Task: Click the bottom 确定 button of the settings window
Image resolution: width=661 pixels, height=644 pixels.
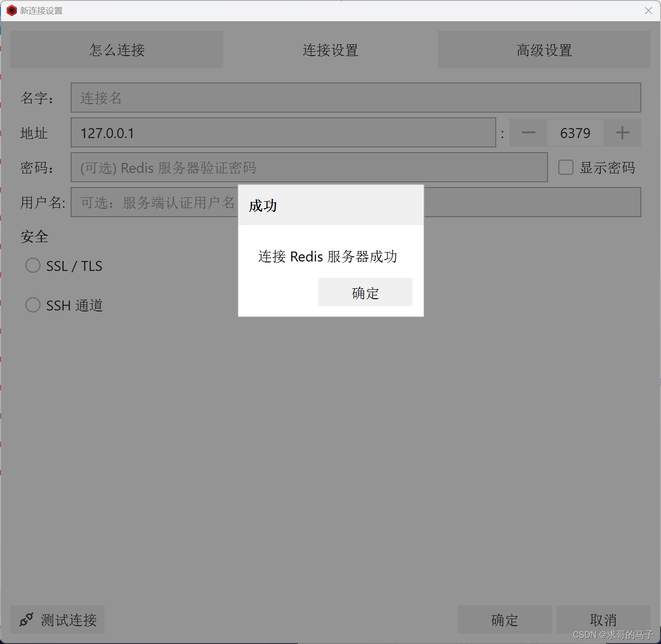Action: (x=505, y=620)
